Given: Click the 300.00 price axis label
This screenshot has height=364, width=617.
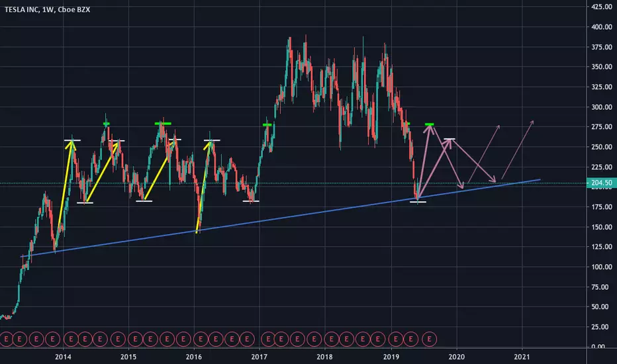Looking at the screenshot, I should coord(602,107).
